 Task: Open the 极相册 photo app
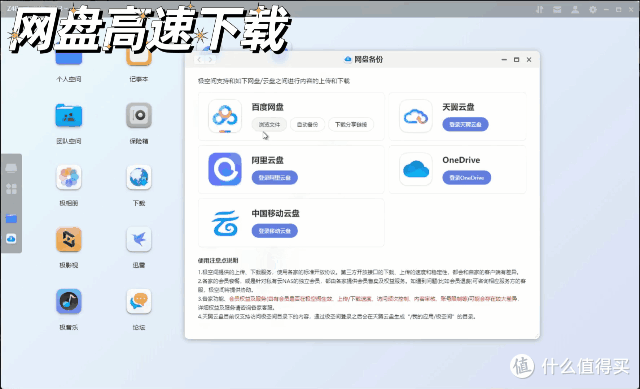[69, 178]
